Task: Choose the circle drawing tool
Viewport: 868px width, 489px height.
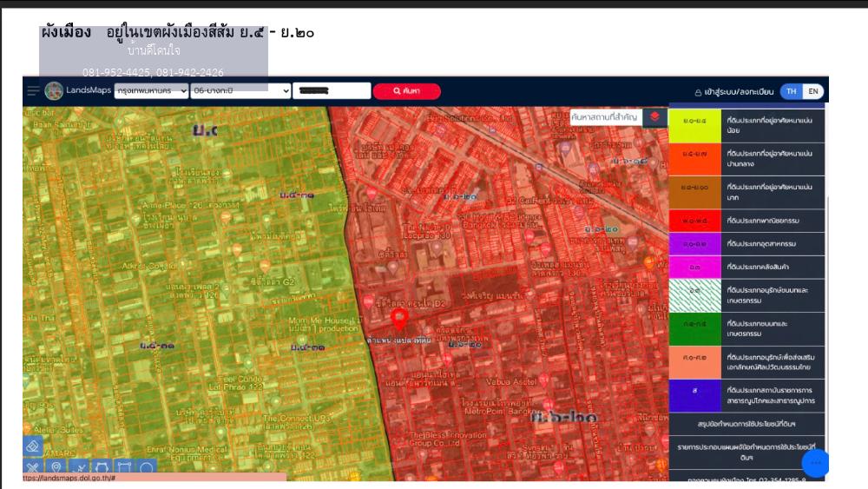Action: (147, 469)
